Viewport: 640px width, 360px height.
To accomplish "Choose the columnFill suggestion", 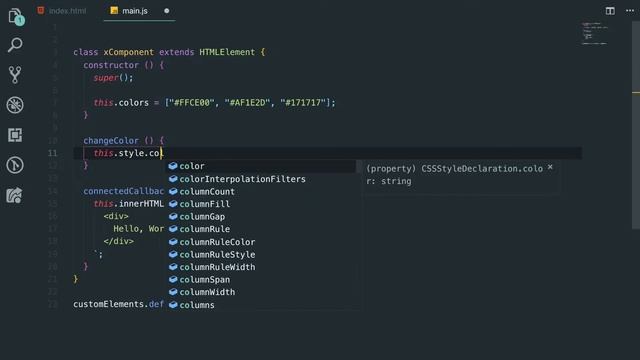I will click(x=262, y=204).
